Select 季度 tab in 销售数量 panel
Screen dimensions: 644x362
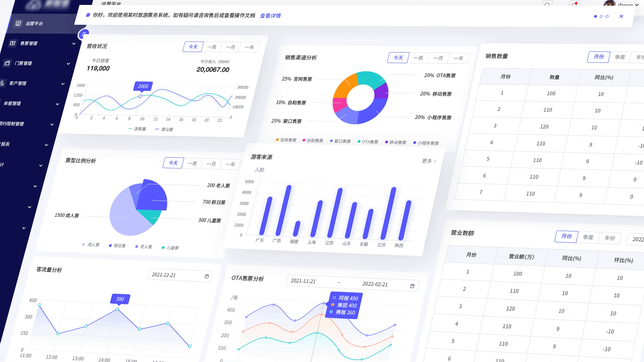click(620, 57)
